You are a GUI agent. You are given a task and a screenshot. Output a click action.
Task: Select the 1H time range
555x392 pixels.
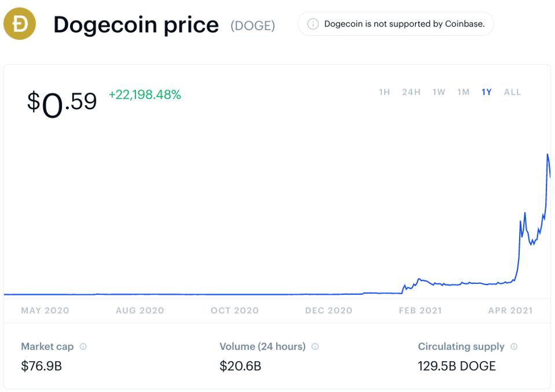tap(384, 91)
